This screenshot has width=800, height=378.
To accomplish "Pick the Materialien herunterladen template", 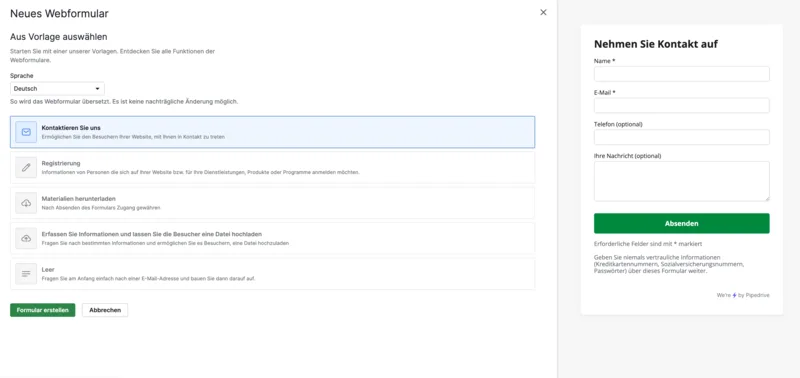I will [272, 203].
